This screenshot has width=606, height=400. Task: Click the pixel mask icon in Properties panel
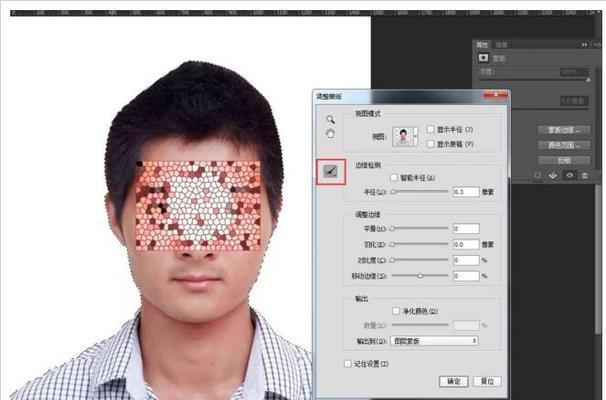click(x=483, y=58)
